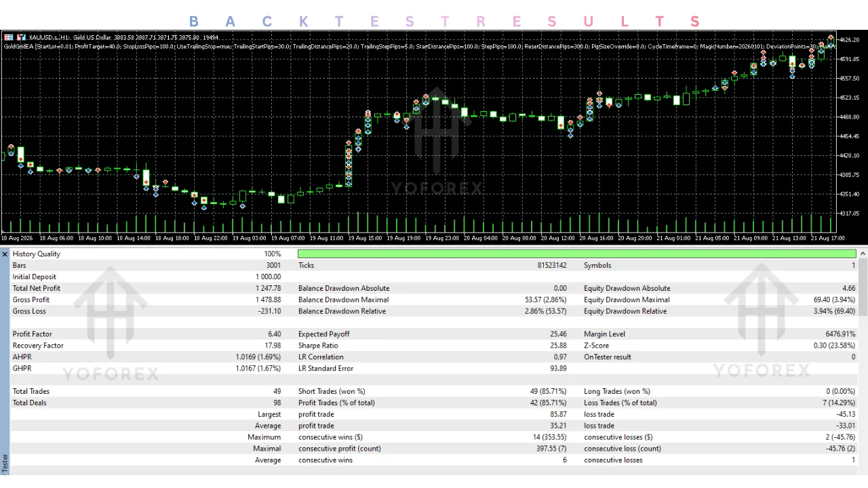Screen dimensions: 868x488
Task: Click the Equity Drawdown Absolute value 4.66
Action: tap(848, 289)
